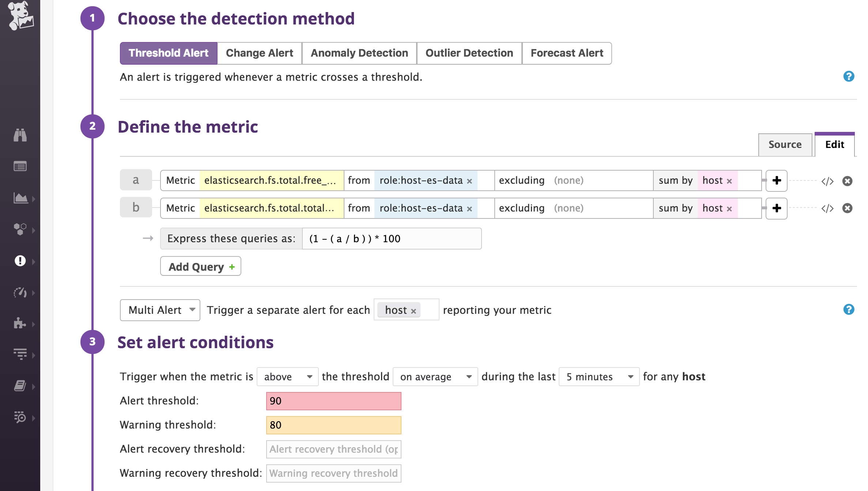Remove the host tag from query a
The height and width of the screenshot is (491, 868).
click(730, 180)
